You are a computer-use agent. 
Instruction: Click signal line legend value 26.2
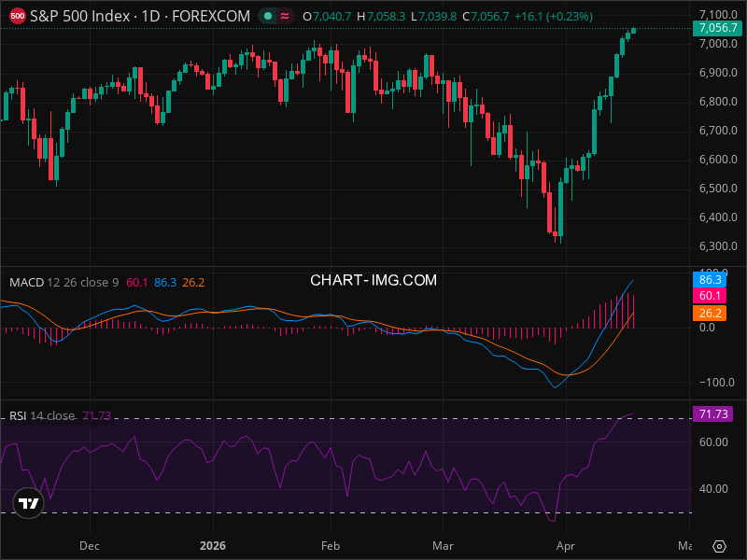(193, 283)
